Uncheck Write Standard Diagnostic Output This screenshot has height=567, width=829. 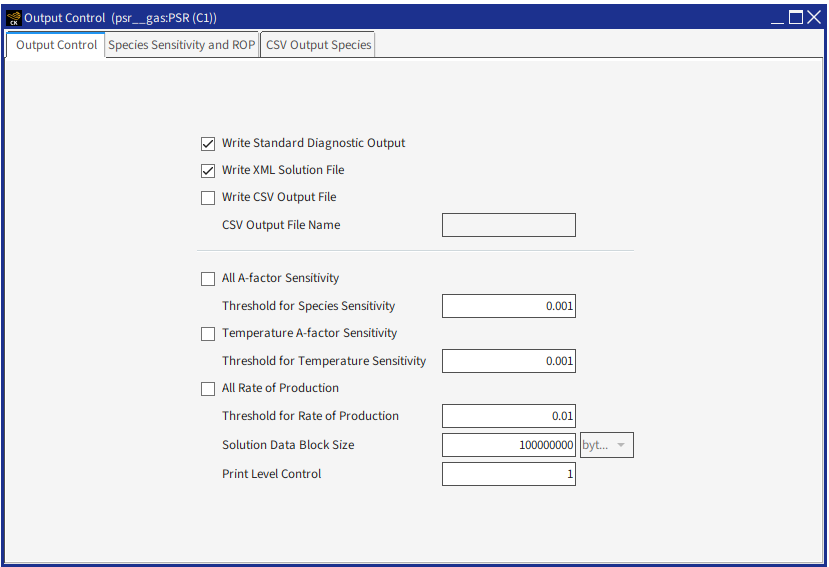point(208,144)
